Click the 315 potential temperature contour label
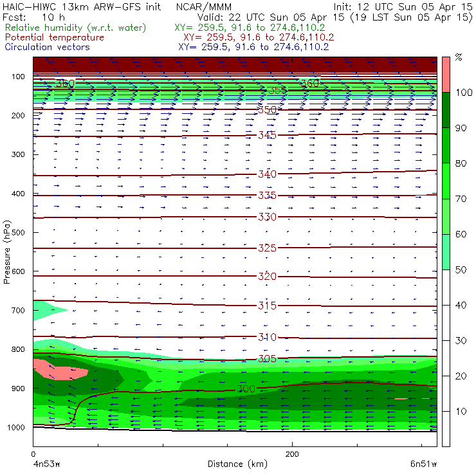The width and height of the screenshot is (476, 476). coord(267,306)
